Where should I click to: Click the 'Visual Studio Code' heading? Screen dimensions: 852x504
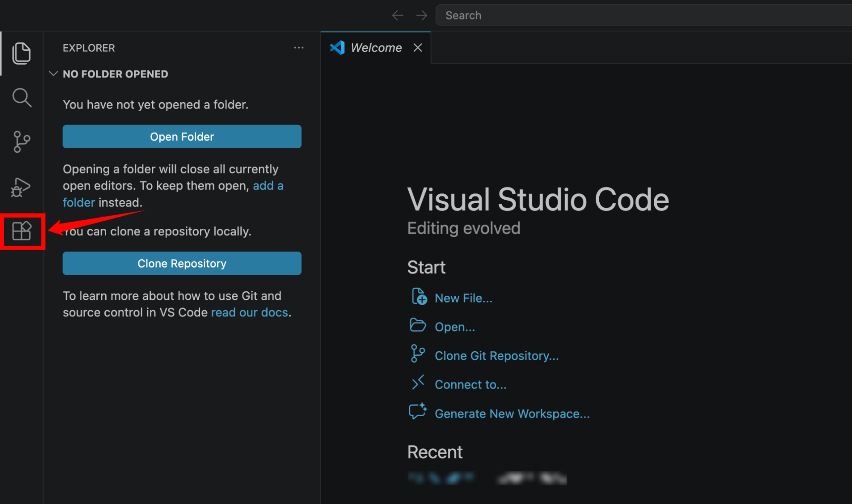(538, 199)
